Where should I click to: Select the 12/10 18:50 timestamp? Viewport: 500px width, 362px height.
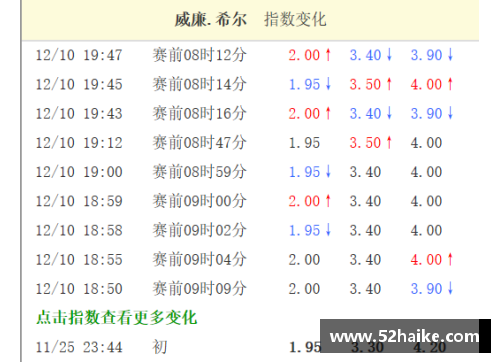tap(79, 289)
